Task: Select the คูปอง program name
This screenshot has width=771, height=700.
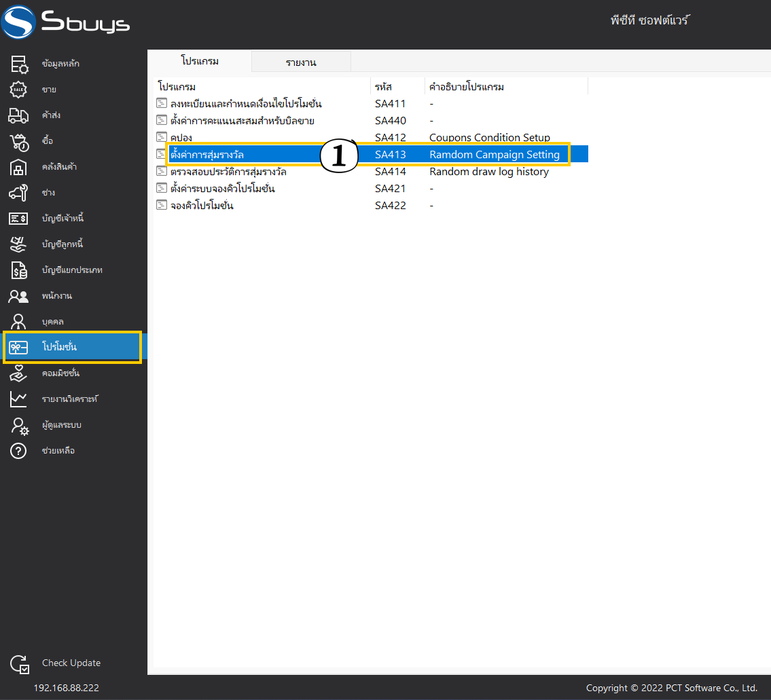Action: 181,138
